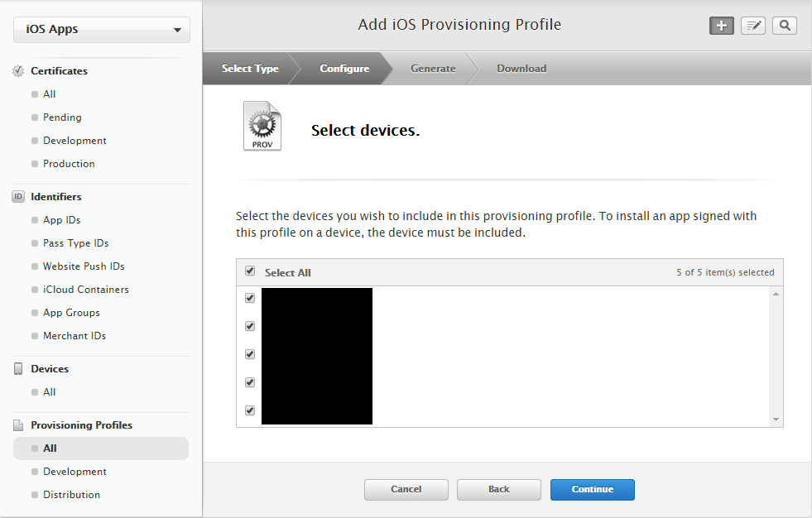812x518 pixels.
Task: Open App Groups
Action: coord(71,313)
